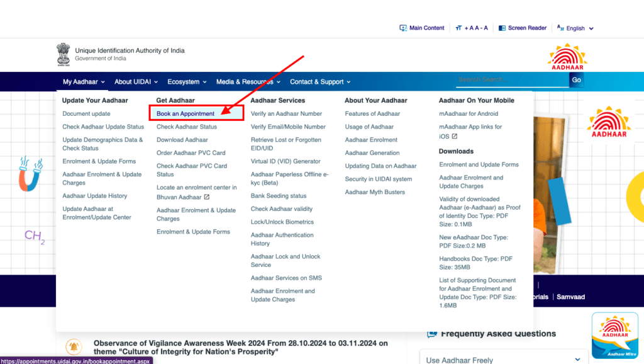644x364 pixels.
Task: Open Retrieve Lost or Forgotten EID/UID
Action: [286, 144]
